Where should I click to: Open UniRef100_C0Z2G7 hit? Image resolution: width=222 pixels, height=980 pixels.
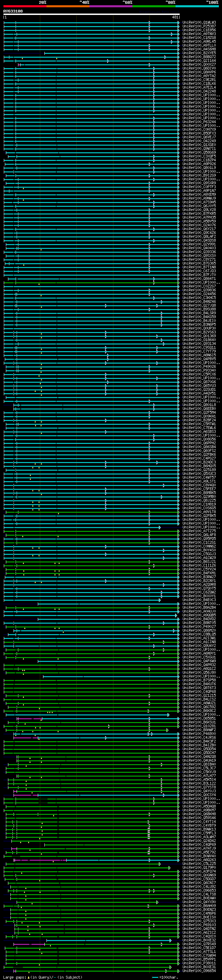tap(199, 286)
